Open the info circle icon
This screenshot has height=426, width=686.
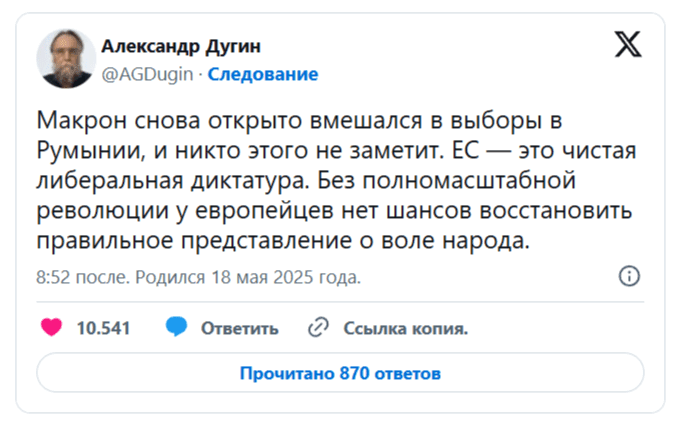(630, 277)
